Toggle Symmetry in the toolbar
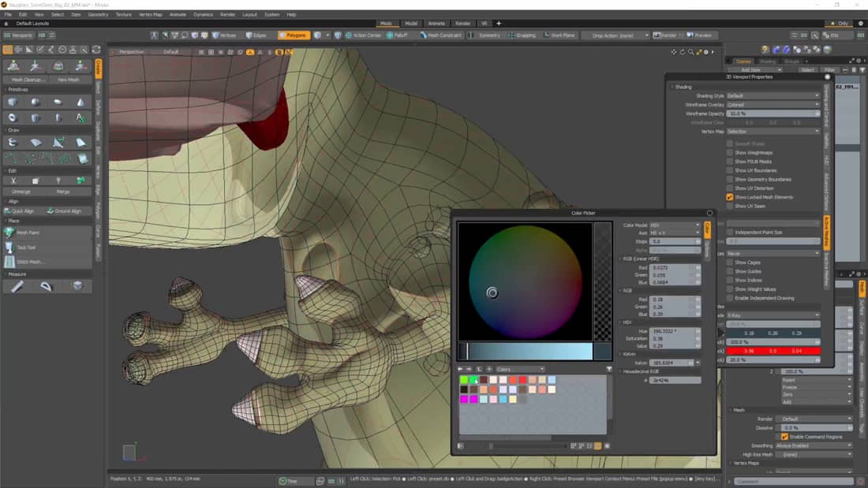868x488 pixels. point(485,35)
